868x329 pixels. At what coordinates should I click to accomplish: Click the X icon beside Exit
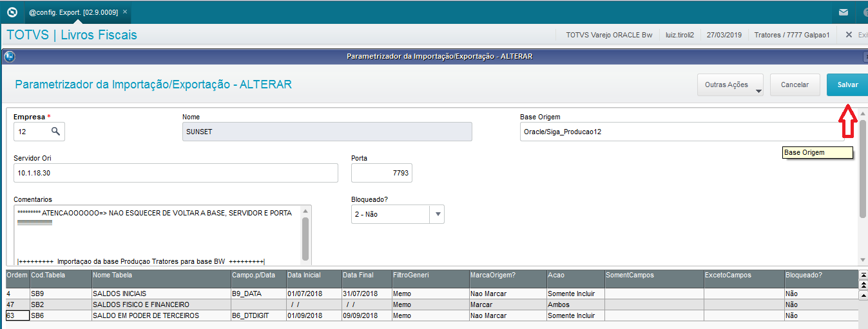(x=849, y=35)
